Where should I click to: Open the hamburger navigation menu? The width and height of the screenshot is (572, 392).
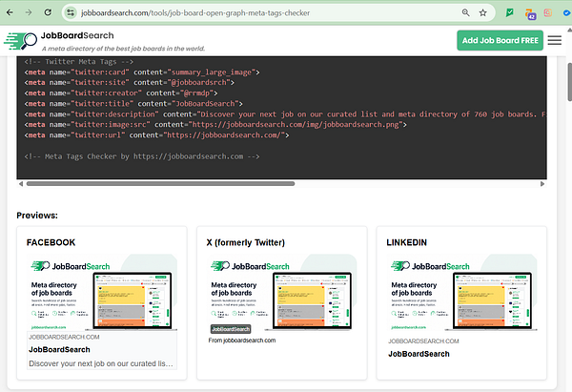555,40
